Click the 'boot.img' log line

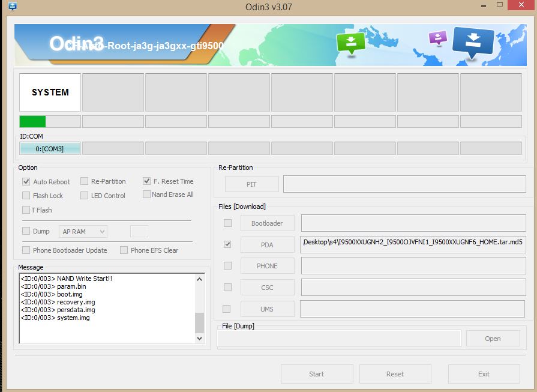52,294
